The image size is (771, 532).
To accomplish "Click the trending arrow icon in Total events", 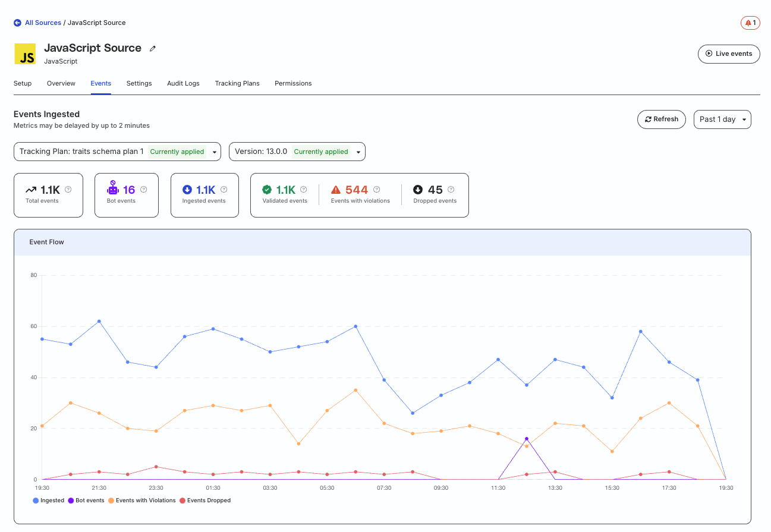I will (x=31, y=190).
